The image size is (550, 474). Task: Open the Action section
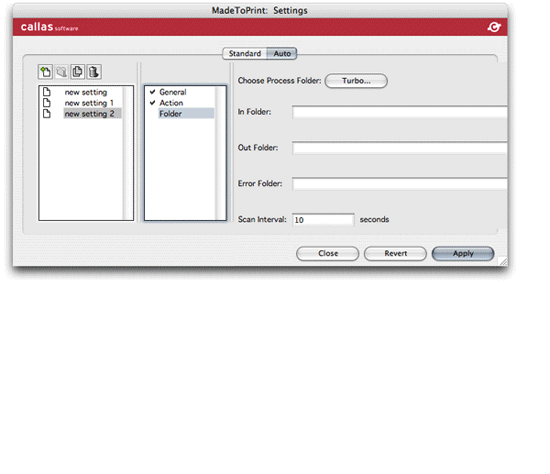coord(171,103)
